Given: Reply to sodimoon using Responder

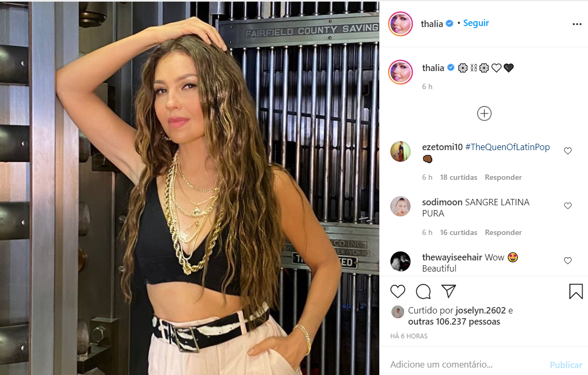Looking at the screenshot, I should [503, 232].
